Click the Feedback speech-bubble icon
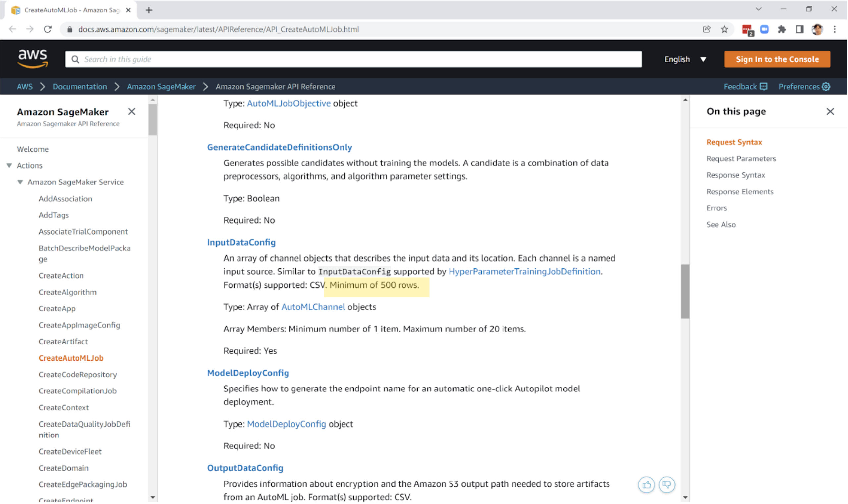Screen dimensions: 848x504 pos(764,87)
